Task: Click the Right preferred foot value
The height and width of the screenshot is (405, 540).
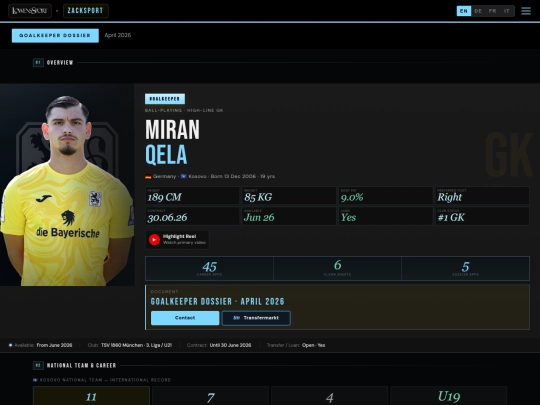Action: 449,197
